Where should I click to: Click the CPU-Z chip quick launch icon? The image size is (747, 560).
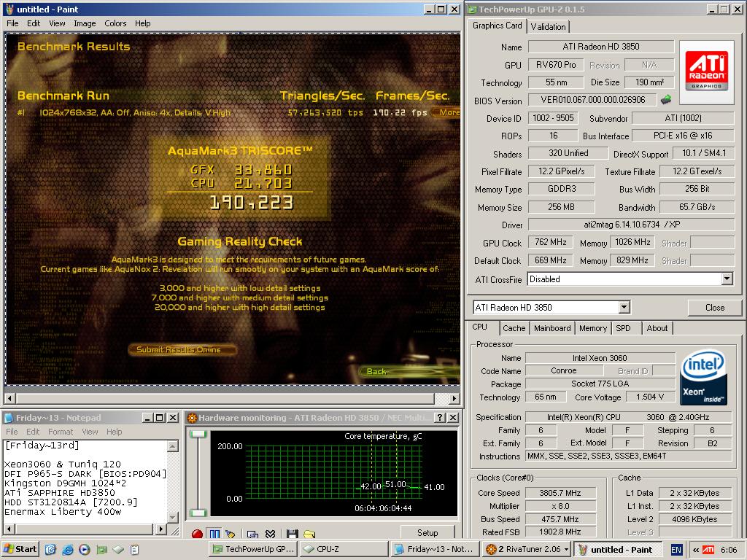click(x=118, y=549)
